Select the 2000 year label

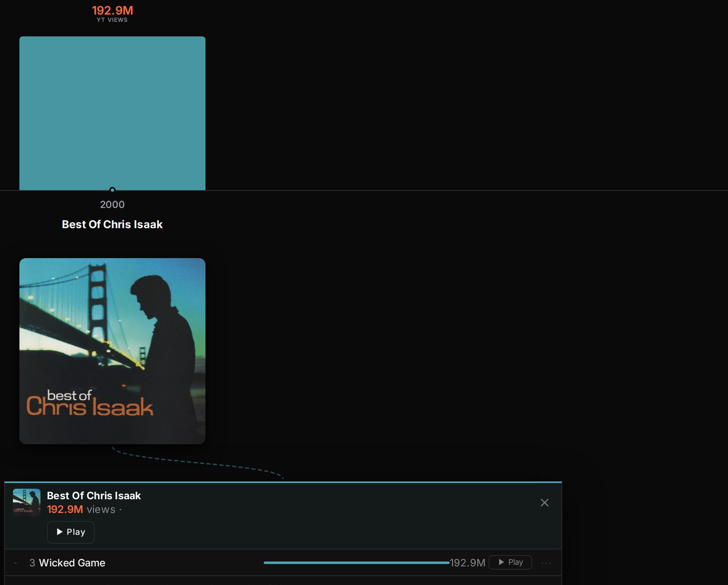112,204
